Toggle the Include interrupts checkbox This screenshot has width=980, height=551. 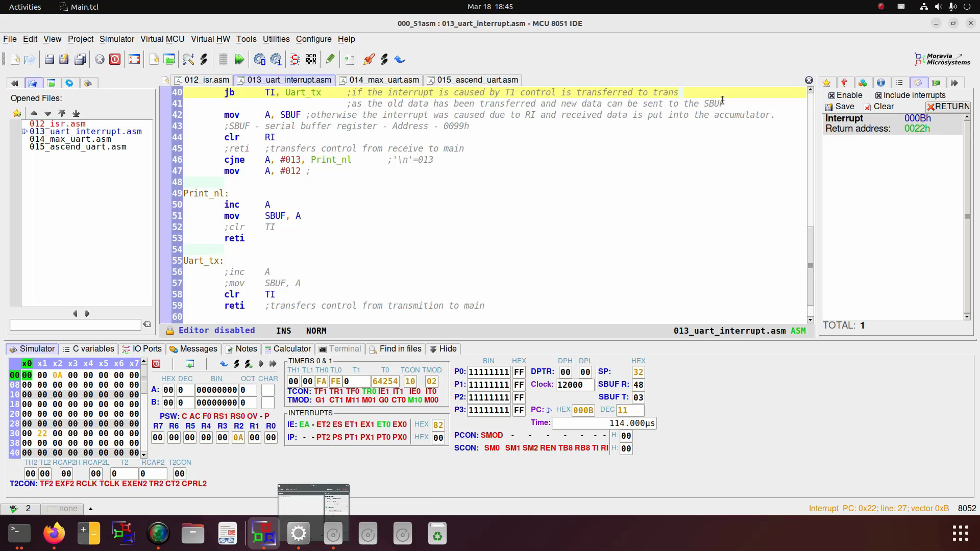[878, 95]
